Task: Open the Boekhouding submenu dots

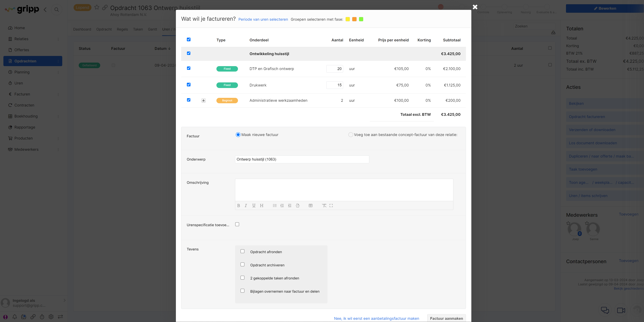Action: click(58, 116)
